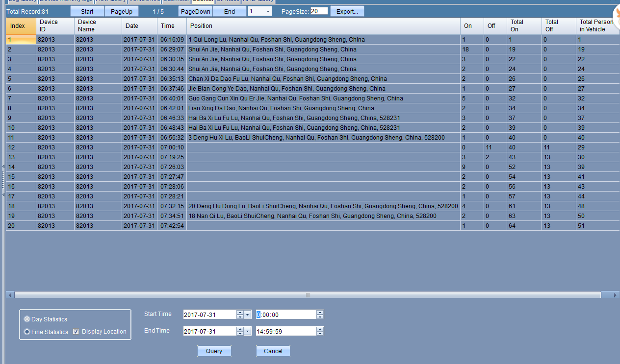Click Start Time clock spinner arrows

click(x=320, y=315)
